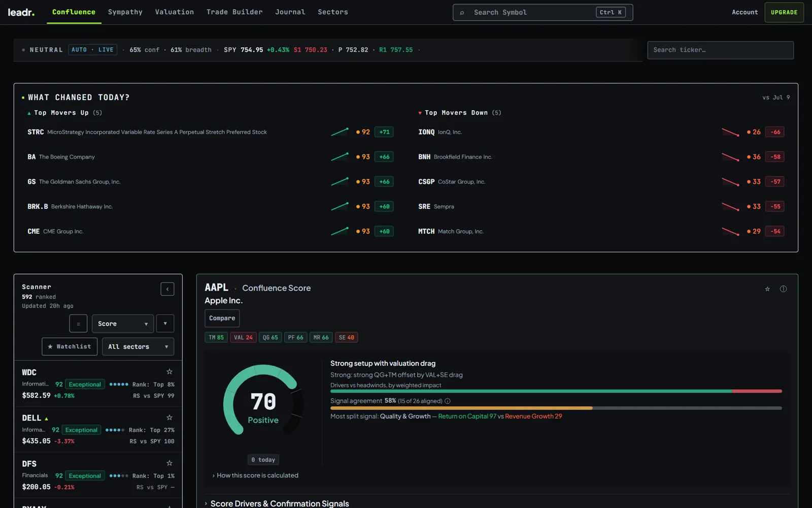Toggle the Watchlist filter
The width and height of the screenshot is (812, 508).
pos(70,346)
